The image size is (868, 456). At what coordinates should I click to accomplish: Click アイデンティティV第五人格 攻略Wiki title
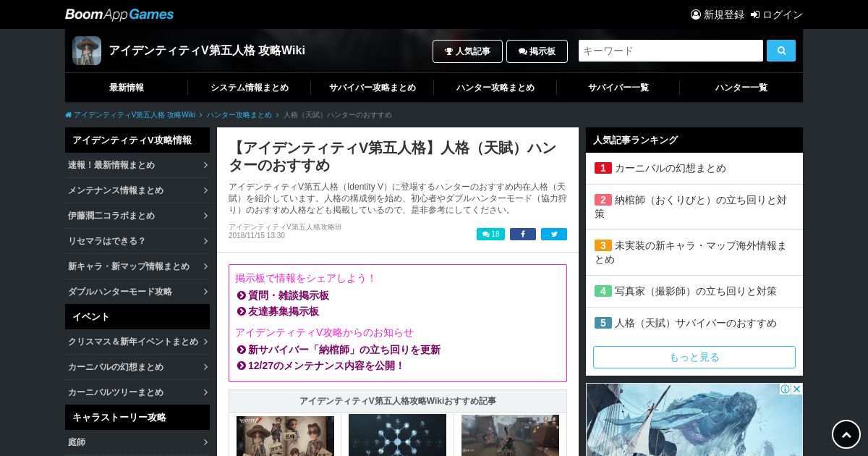click(207, 51)
